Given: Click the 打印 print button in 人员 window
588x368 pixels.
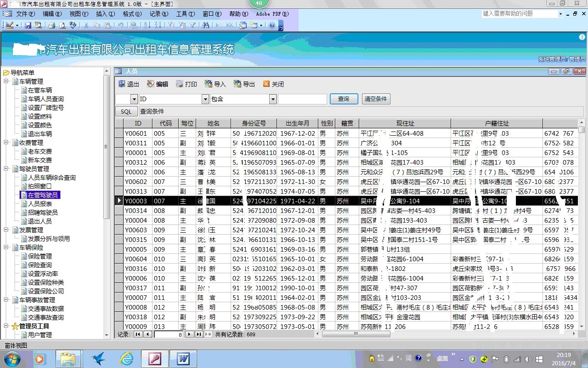Looking at the screenshot, I should (x=187, y=84).
